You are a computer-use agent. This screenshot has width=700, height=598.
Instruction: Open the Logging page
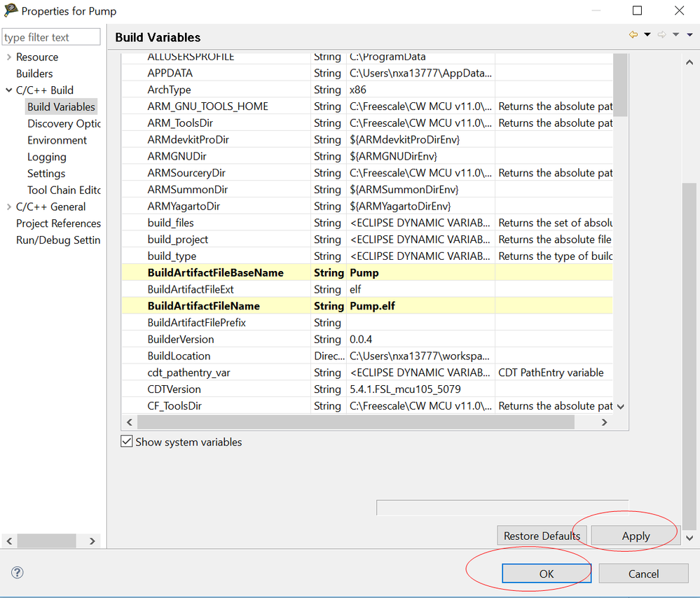click(47, 157)
